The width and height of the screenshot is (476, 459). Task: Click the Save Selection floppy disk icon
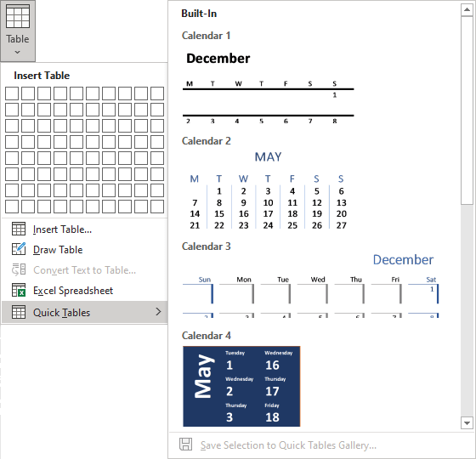click(x=186, y=444)
